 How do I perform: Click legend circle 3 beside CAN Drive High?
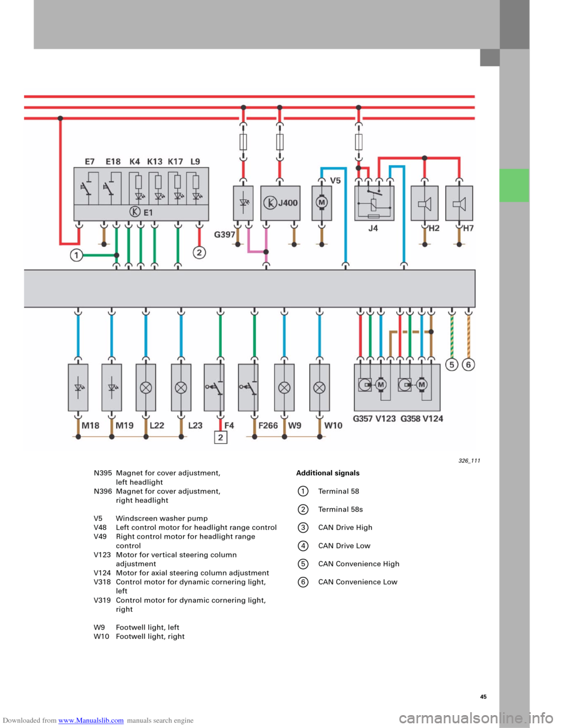click(303, 528)
